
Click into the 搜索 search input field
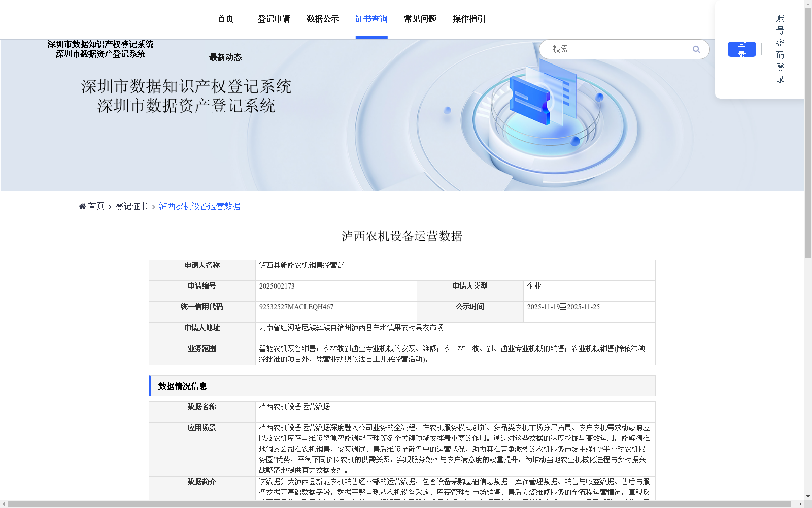tap(609, 49)
